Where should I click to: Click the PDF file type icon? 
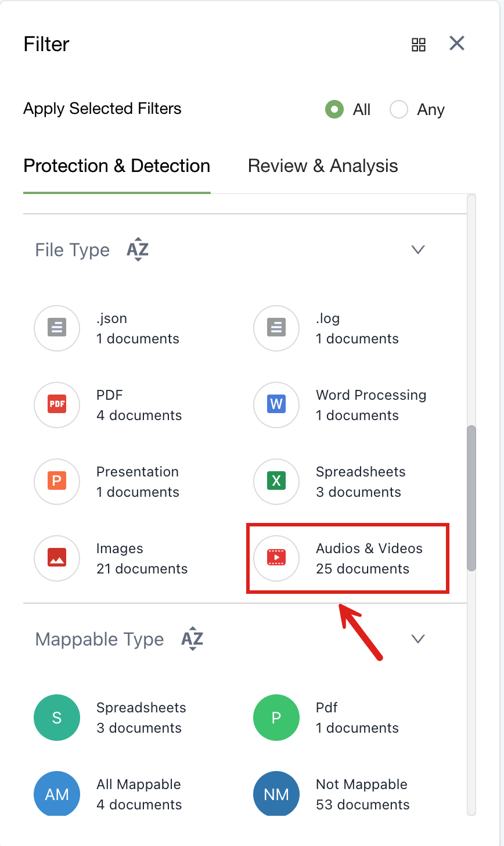tap(57, 405)
